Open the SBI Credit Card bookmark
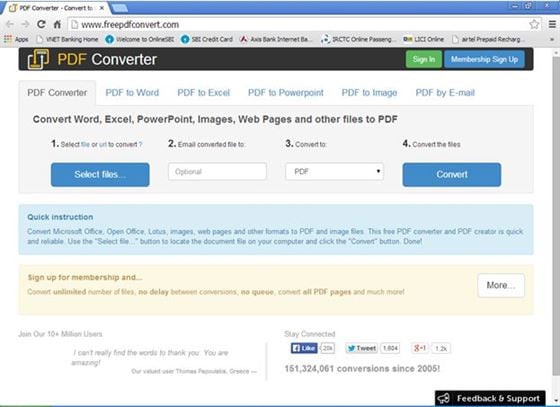560x407 pixels. 207,39
